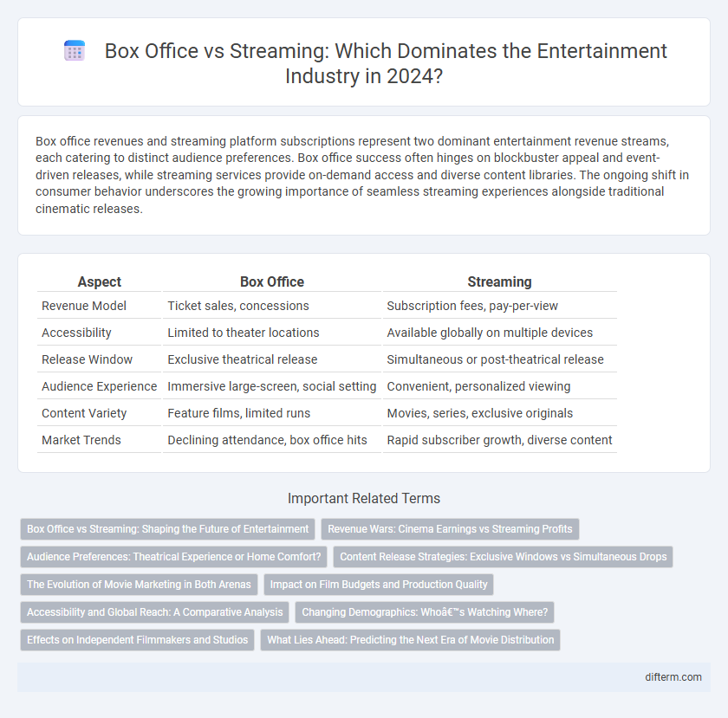728x718 pixels.
Task: Open 'Changing Demographics' Watching Where tag
Action: coord(425,611)
